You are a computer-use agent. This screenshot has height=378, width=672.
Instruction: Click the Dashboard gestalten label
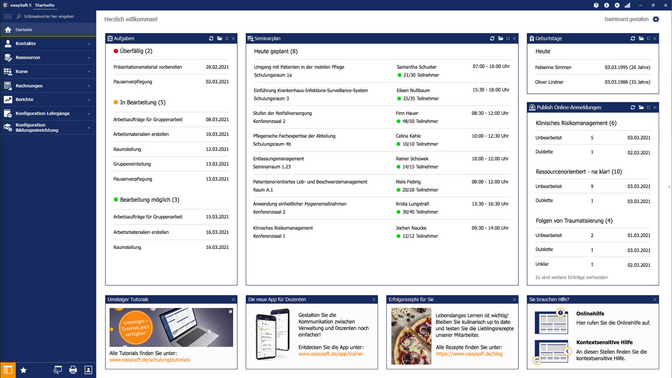pyautogui.click(x=626, y=19)
